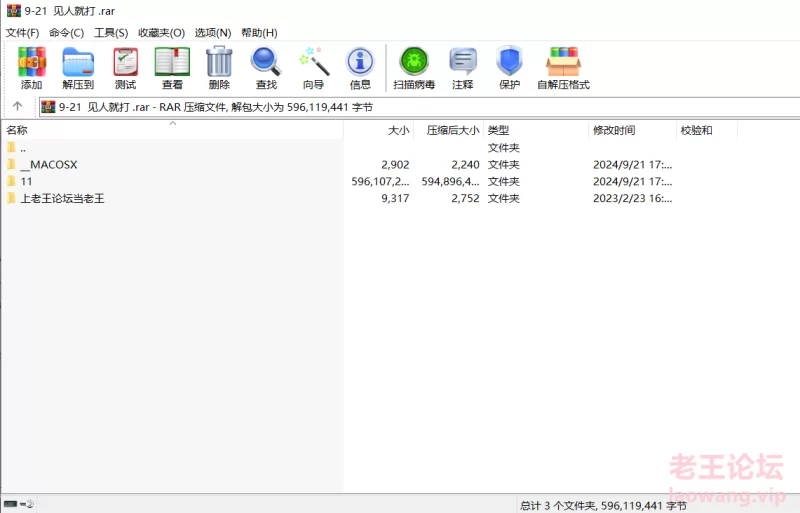This screenshot has height=513, width=800.
Task: Click size value 596,107,2...
Action: pos(380,181)
